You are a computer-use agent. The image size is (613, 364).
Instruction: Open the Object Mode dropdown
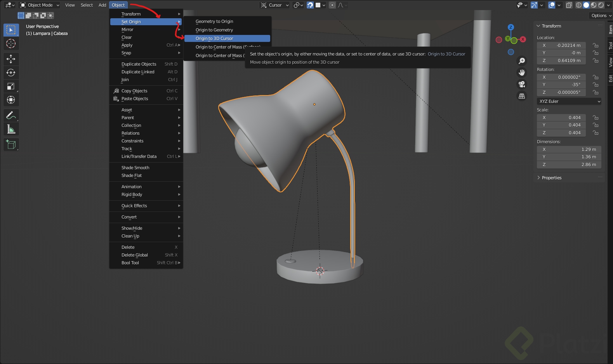click(40, 5)
